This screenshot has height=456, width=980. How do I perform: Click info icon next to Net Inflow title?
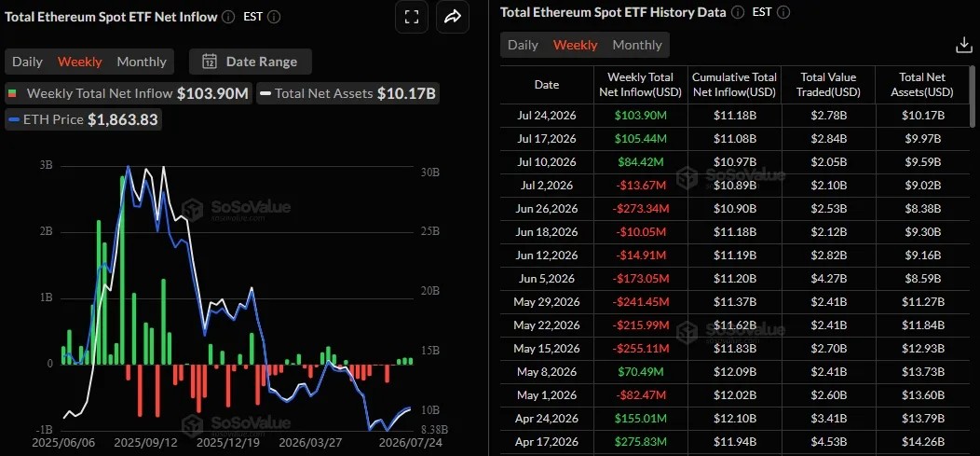click(229, 16)
